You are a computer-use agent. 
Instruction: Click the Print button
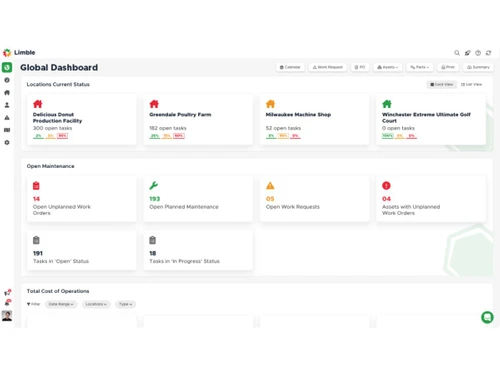coord(448,67)
